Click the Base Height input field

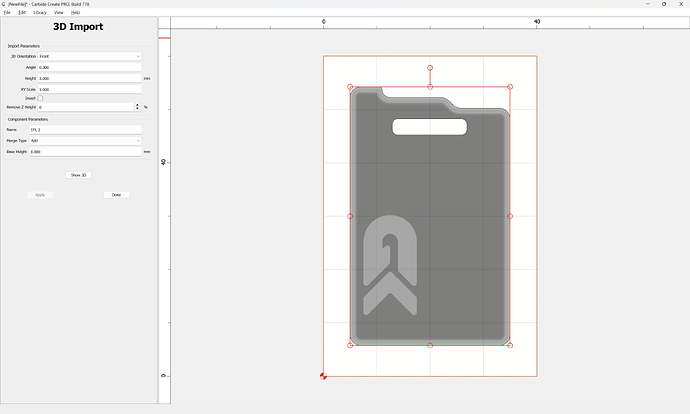[85, 151]
